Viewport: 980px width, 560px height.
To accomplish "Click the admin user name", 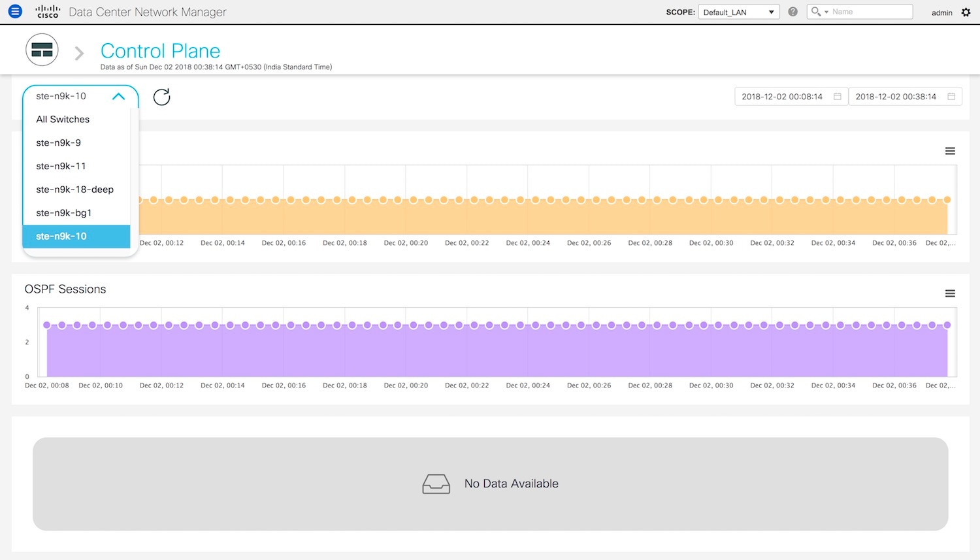I will click(941, 12).
